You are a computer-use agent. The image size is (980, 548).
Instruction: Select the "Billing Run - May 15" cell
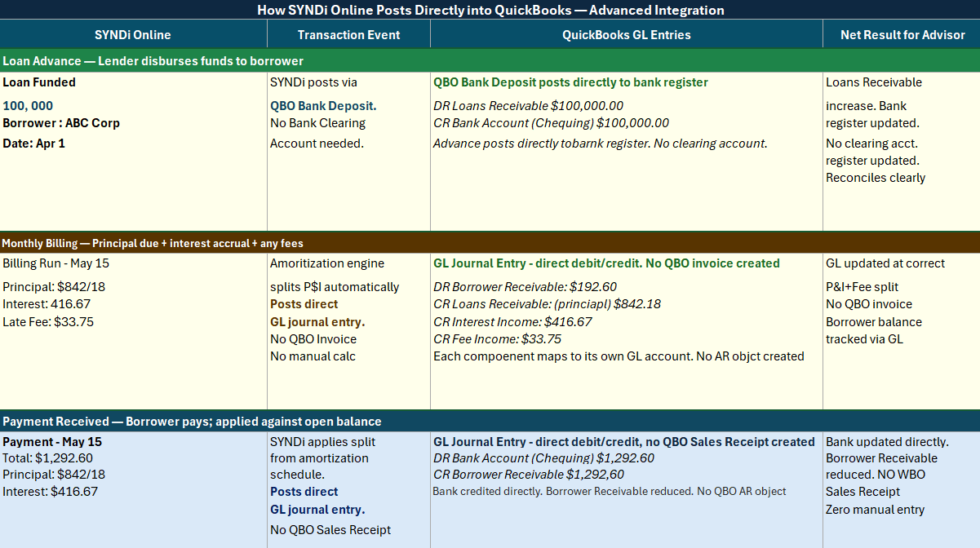56,263
